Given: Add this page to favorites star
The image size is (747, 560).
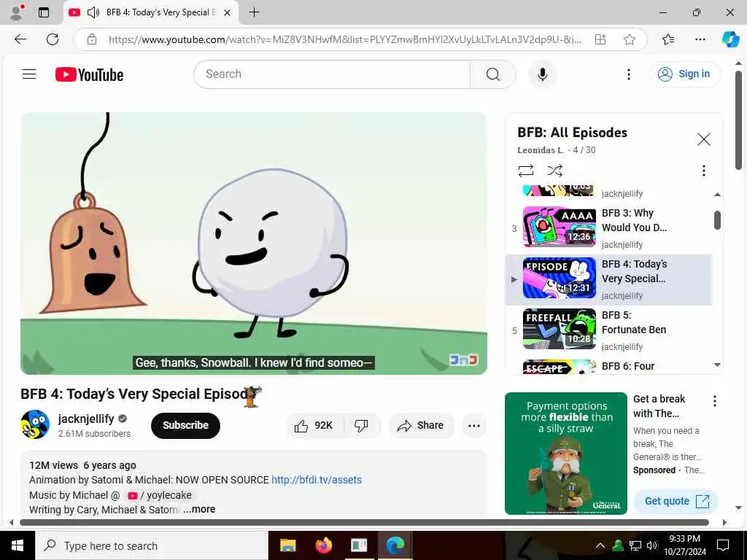Looking at the screenshot, I should (630, 39).
